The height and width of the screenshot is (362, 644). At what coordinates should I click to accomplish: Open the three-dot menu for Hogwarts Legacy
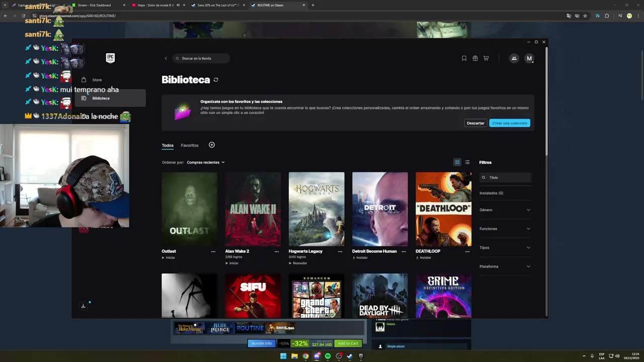click(x=340, y=251)
